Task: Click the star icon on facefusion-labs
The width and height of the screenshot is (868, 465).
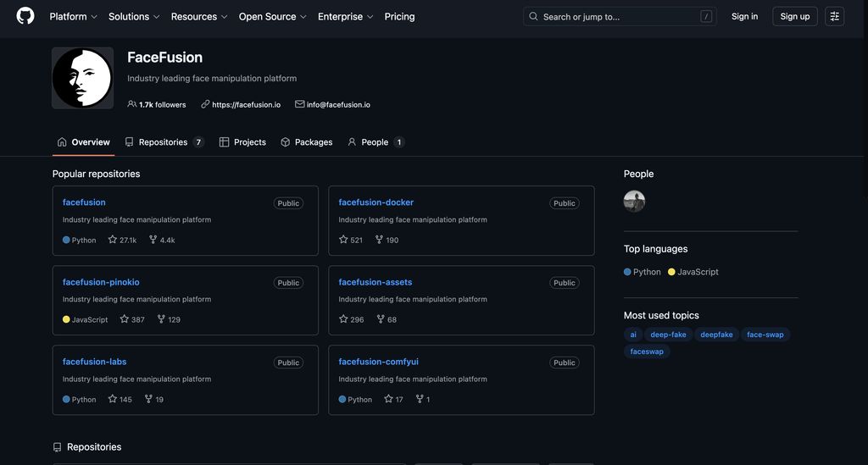Action: pyautogui.click(x=113, y=399)
